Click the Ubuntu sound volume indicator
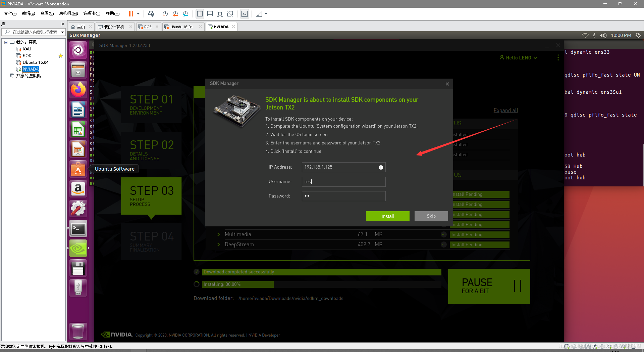 tap(603, 35)
